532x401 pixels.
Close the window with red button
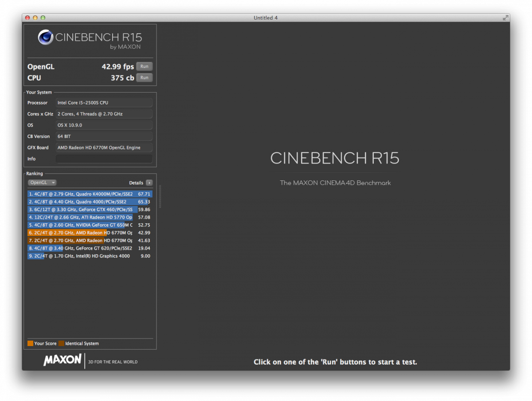[27, 18]
